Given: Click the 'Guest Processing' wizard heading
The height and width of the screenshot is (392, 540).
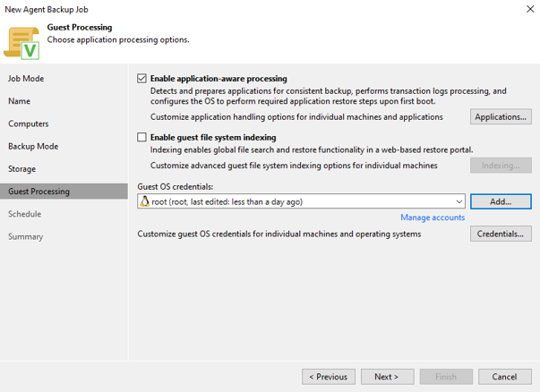Looking at the screenshot, I should point(80,27).
